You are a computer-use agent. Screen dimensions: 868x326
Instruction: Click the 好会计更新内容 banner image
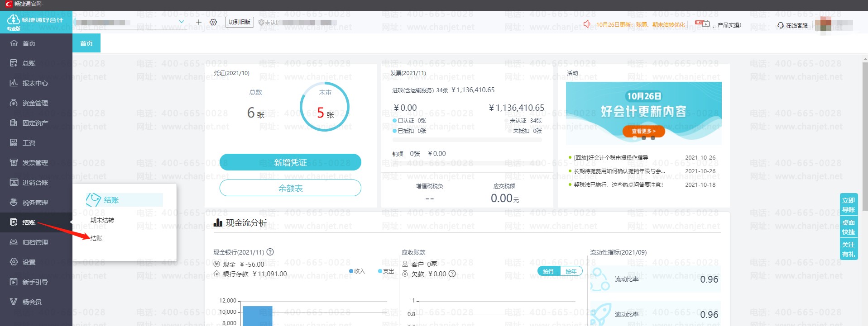click(643, 113)
